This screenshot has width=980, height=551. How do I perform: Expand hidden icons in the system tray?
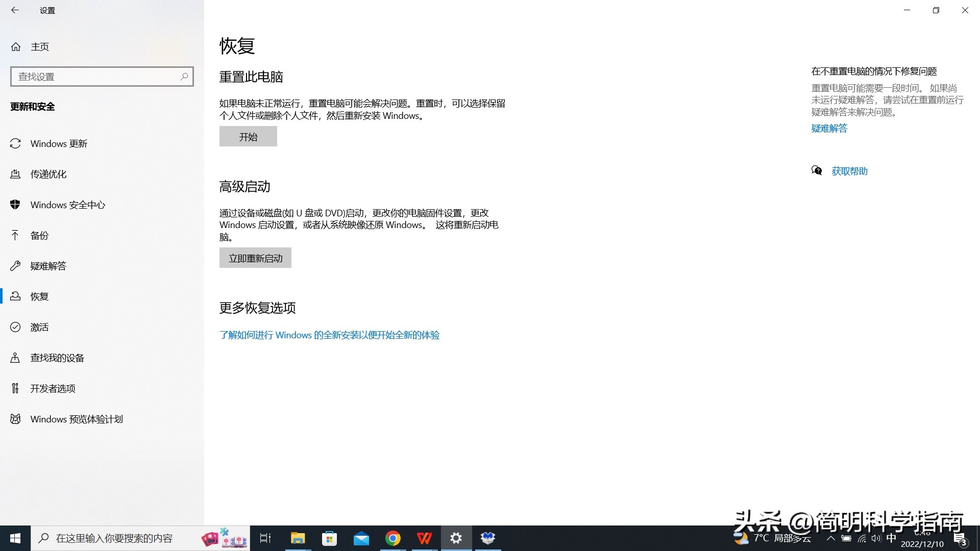830,538
